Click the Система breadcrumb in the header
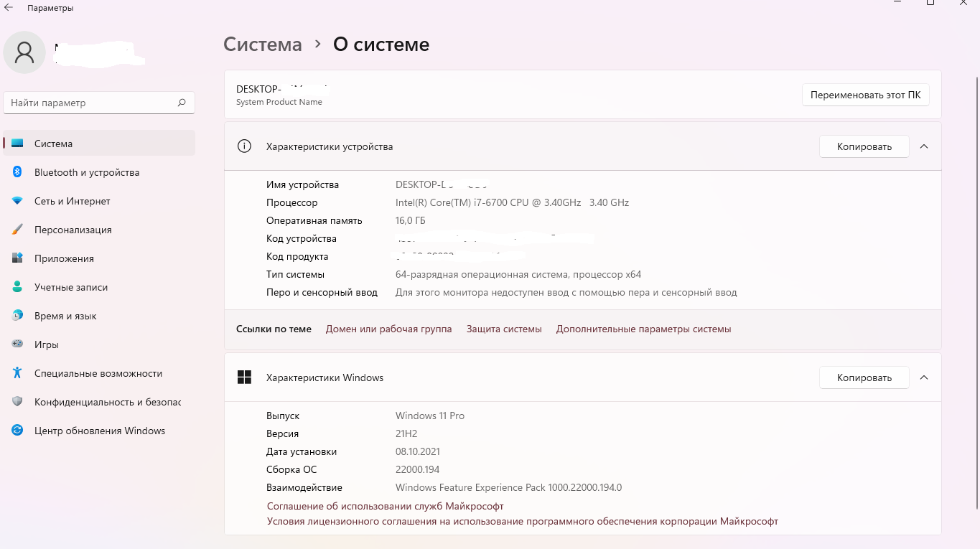This screenshot has height=549, width=980. (x=263, y=44)
